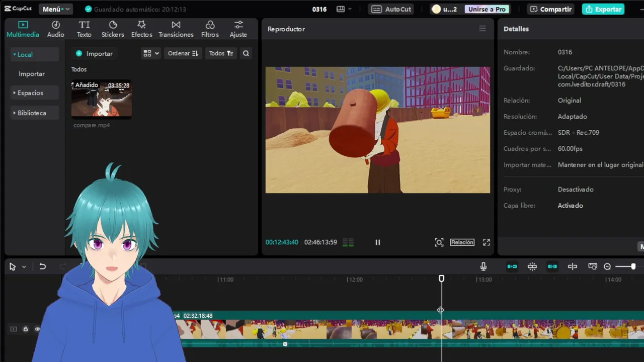Click the Undo arrow

[43, 266]
